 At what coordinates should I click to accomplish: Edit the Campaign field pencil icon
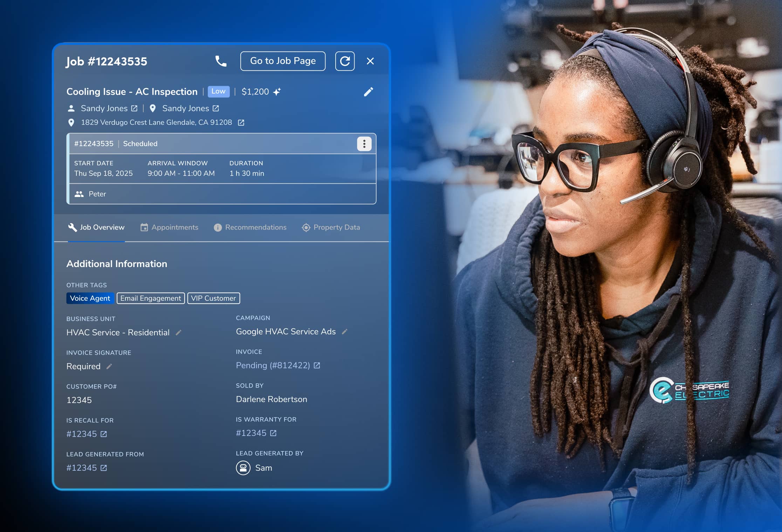pyautogui.click(x=344, y=332)
